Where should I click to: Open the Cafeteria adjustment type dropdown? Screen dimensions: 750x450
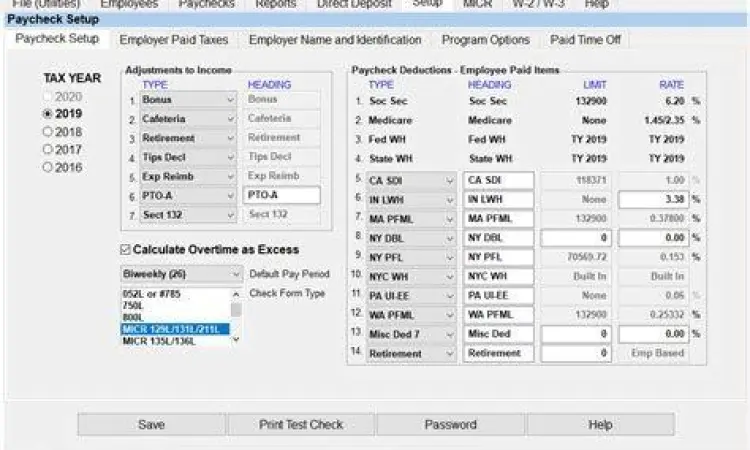pos(188,119)
